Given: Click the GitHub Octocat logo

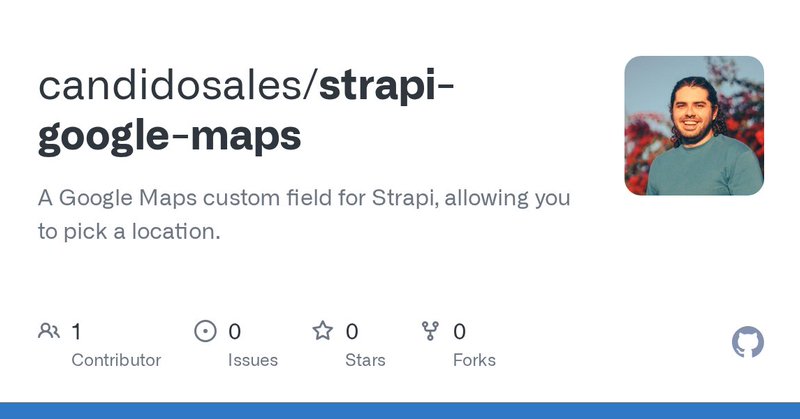Looking at the screenshot, I should click(747, 342).
